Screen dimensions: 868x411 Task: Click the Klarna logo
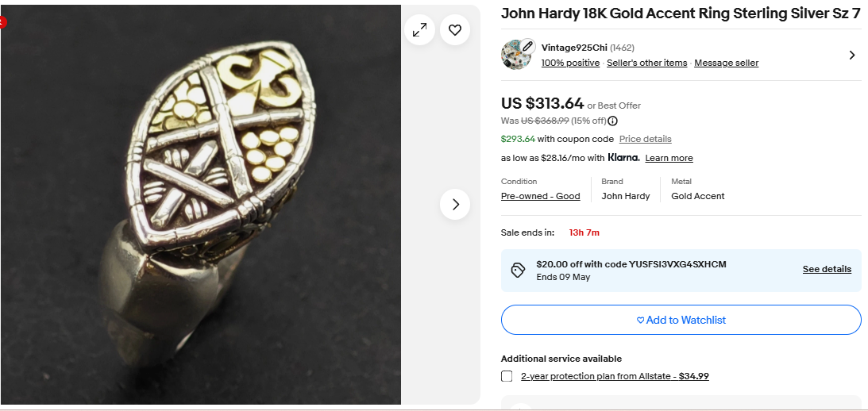pyautogui.click(x=623, y=158)
